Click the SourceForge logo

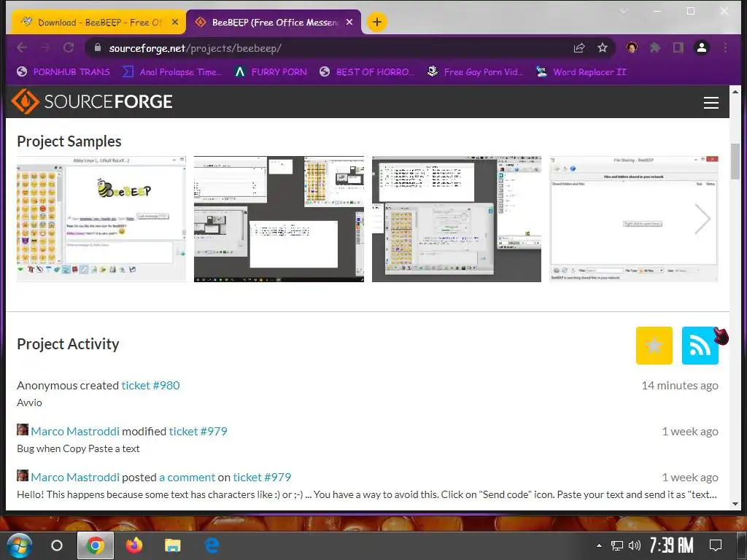pos(92,101)
